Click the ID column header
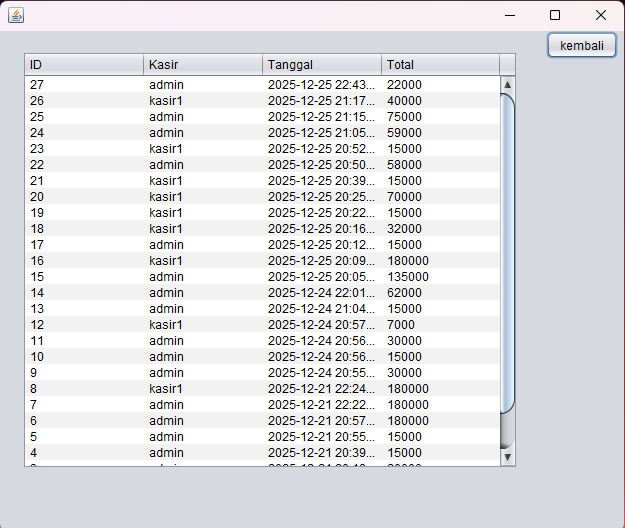 84,65
